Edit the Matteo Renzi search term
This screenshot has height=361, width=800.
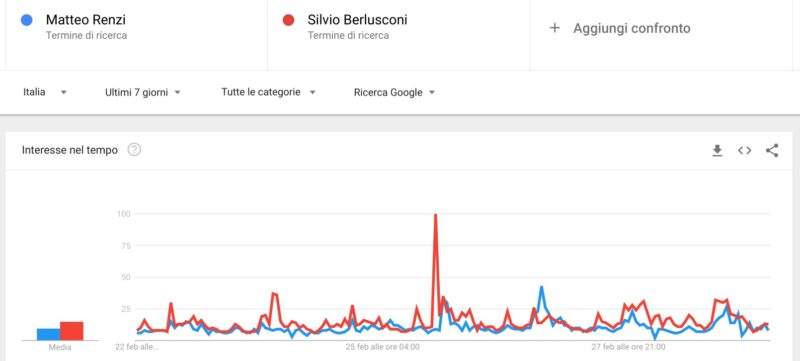coord(86,20)
